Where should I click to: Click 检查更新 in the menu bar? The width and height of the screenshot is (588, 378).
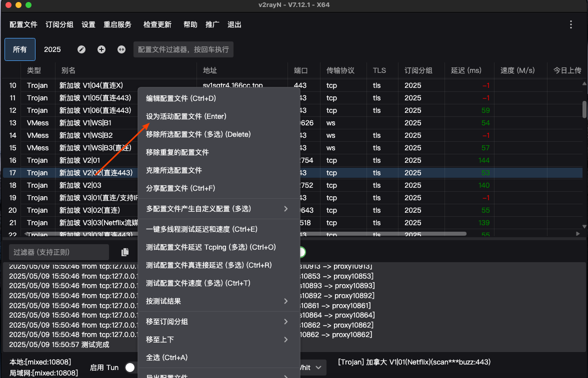pyautogui.click(x=157, y=25)
